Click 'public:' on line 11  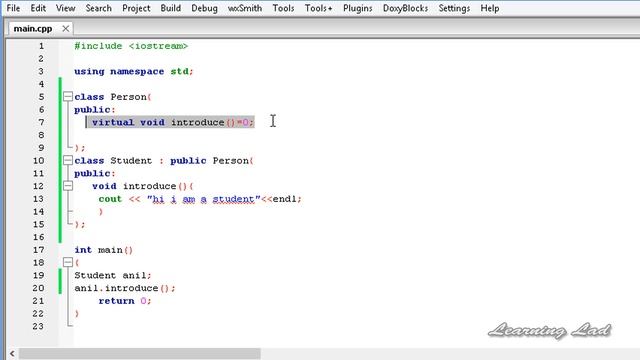[x=95, y=173]
